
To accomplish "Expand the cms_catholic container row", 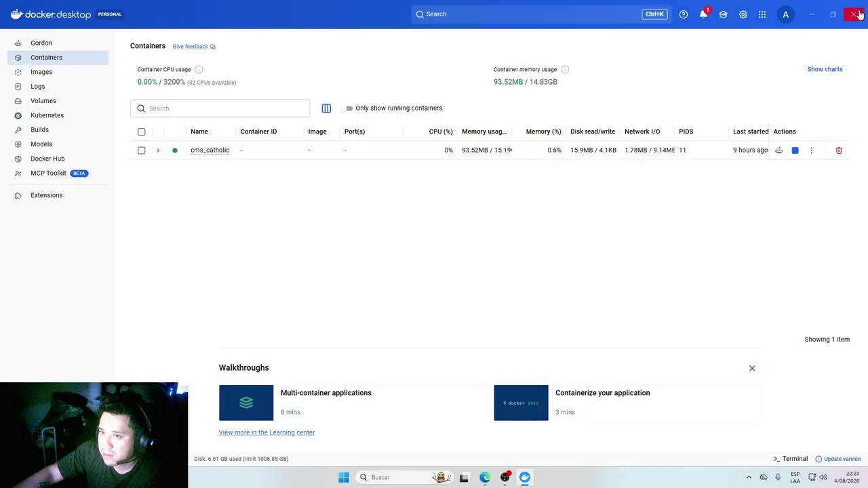I will tap(158, 150).
